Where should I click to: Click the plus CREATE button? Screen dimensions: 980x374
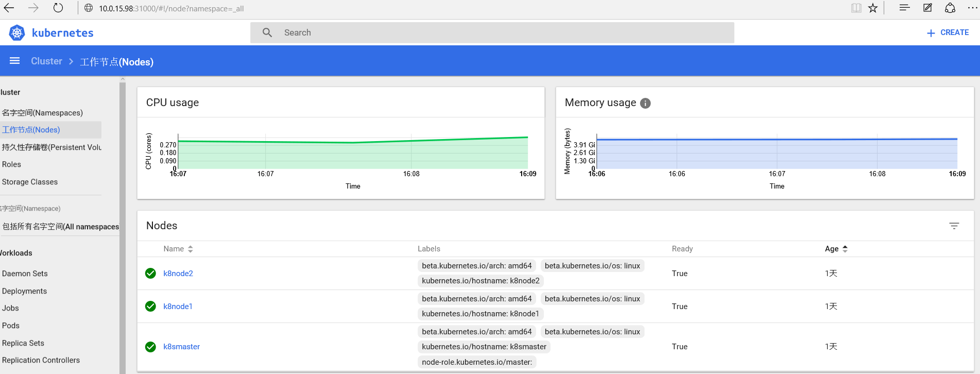pos(948,32)
